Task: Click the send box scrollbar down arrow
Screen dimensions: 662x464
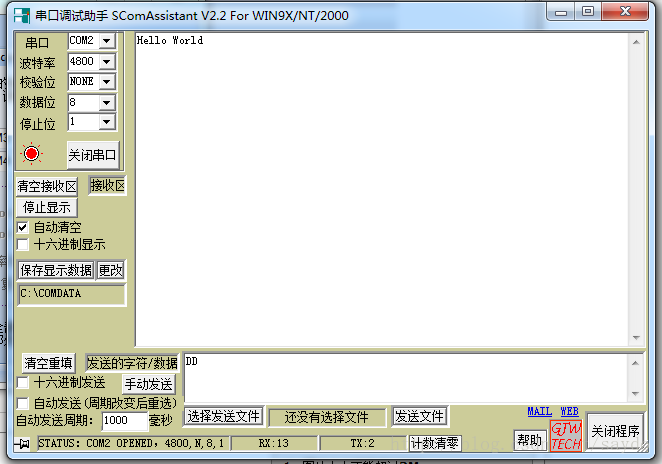Action: [635, 393]
